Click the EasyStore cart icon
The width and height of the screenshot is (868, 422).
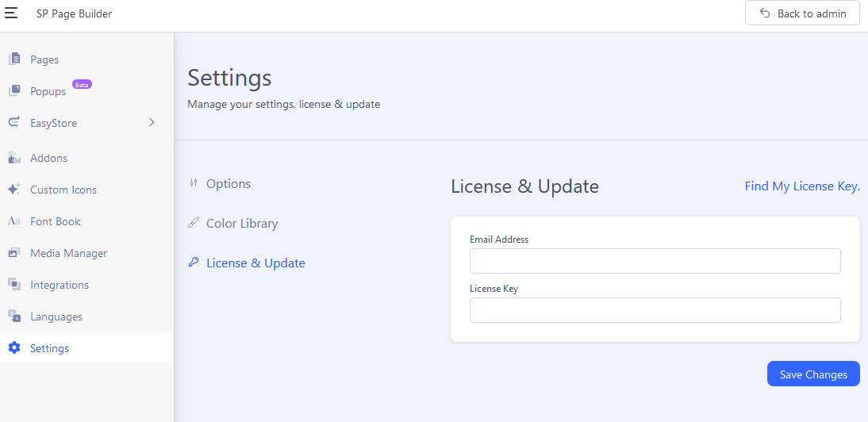click(14, 123)
